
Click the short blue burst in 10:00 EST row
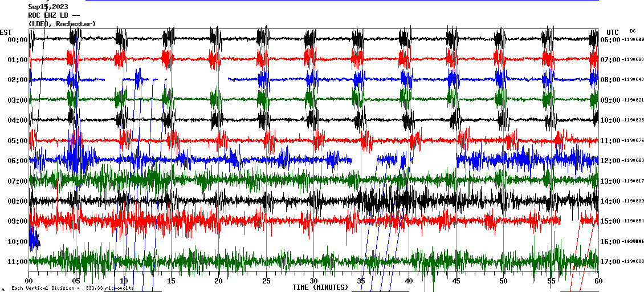coord(34,238)
